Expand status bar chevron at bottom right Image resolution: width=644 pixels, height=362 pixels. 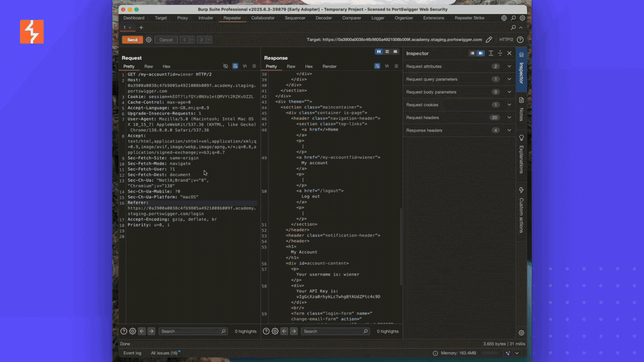[517, 353]
